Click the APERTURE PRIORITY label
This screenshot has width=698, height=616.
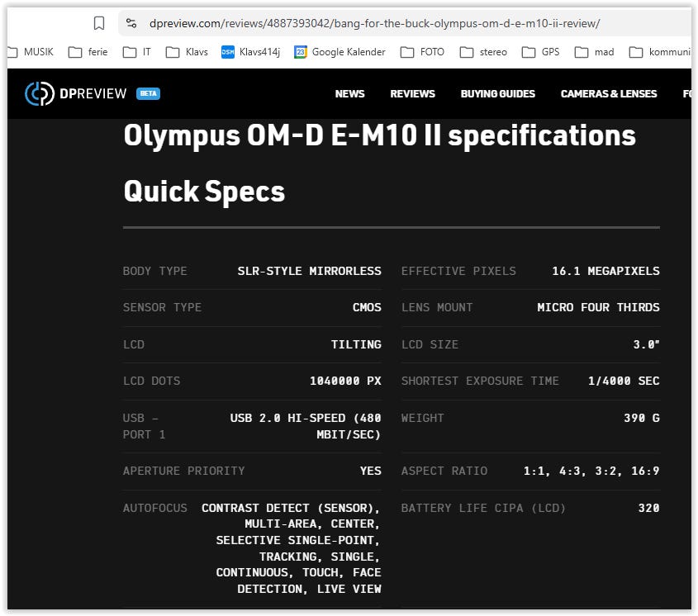(x=184, y=471)
